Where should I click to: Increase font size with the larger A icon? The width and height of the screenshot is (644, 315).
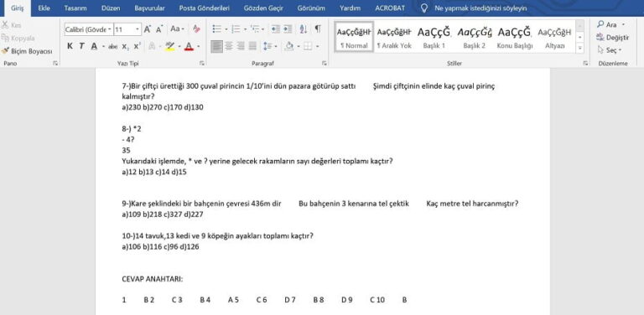point(147,29)
